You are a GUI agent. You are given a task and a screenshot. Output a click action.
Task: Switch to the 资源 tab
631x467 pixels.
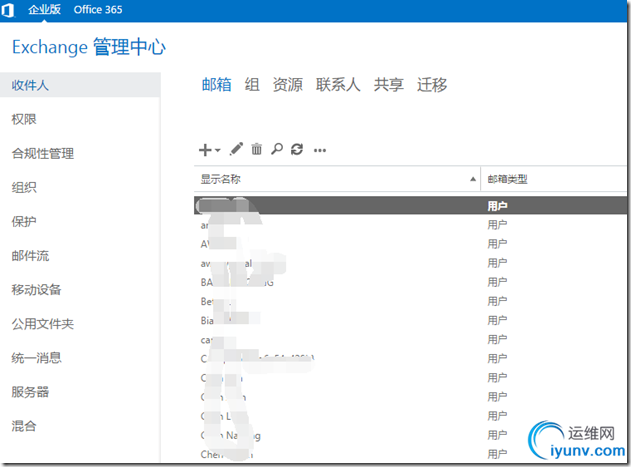287,85
